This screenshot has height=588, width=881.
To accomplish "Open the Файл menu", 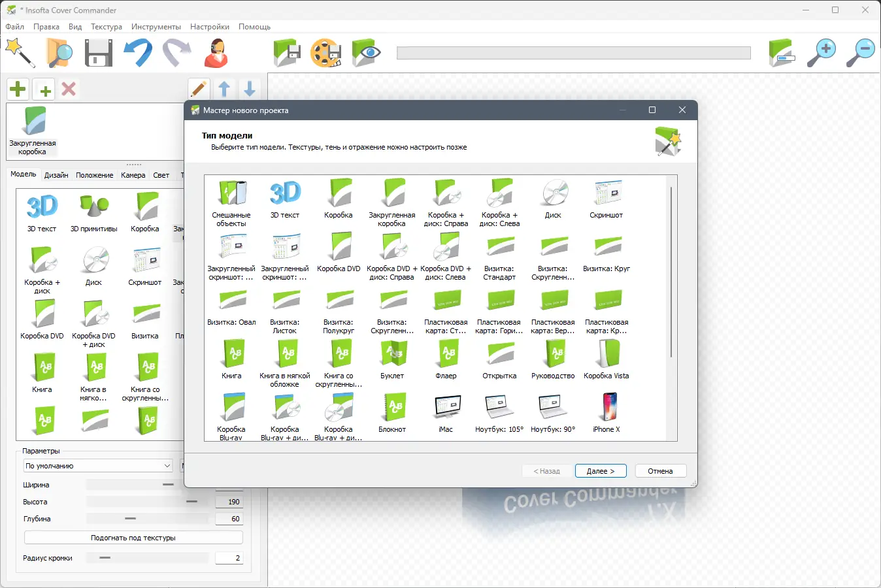I will 15,27.
